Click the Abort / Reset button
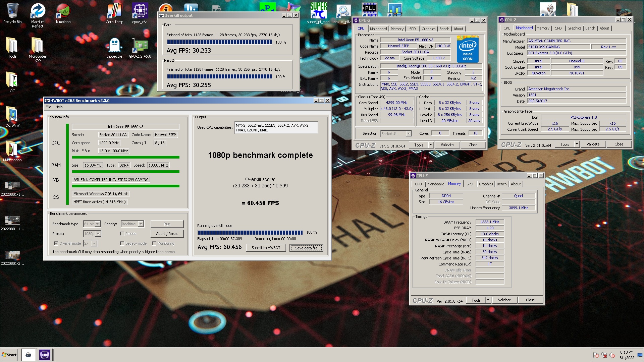The height and width of the screenshot is (362, 644). pyautogui.click(x=167, y=234)
